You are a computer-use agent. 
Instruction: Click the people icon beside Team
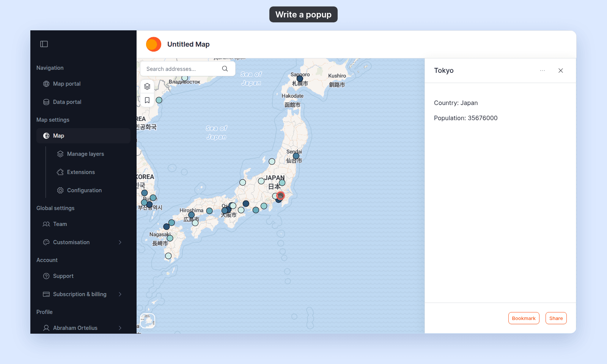point(46,224)
